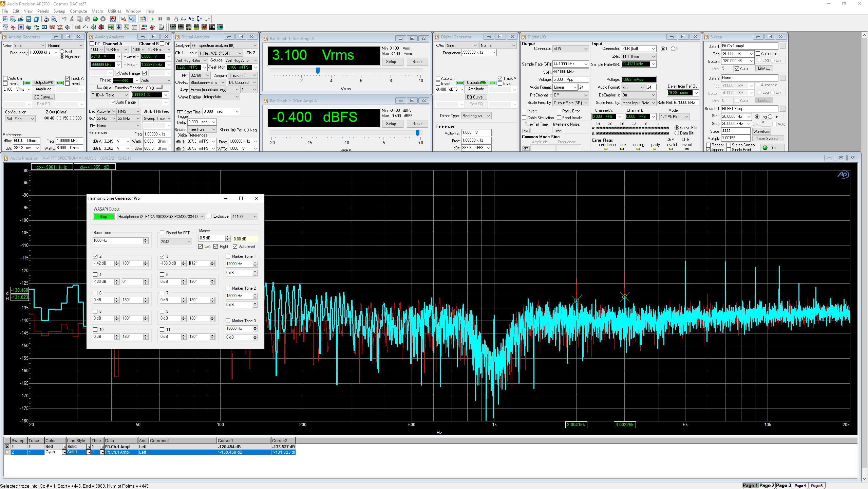
Task: Click the Table Sweep... button
Action: 768,139
